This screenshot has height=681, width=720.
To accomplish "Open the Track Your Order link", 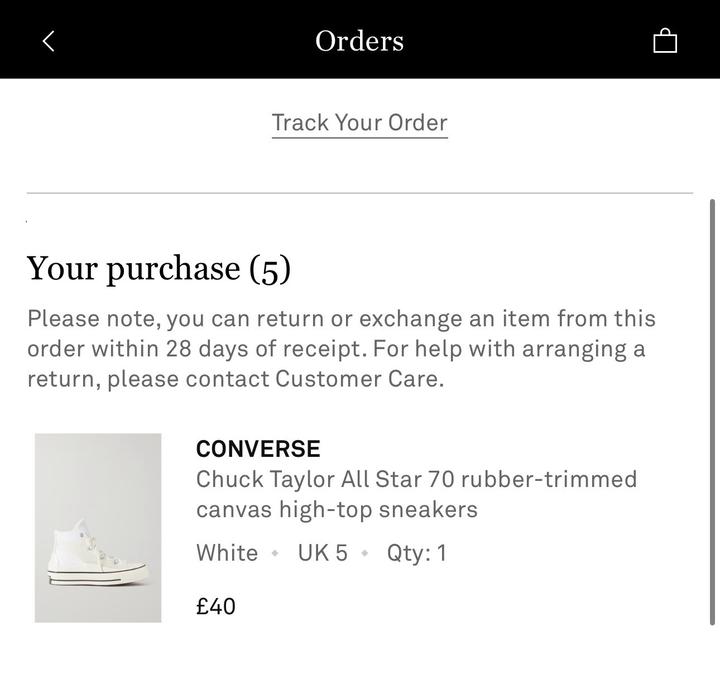I will point(359,123).
